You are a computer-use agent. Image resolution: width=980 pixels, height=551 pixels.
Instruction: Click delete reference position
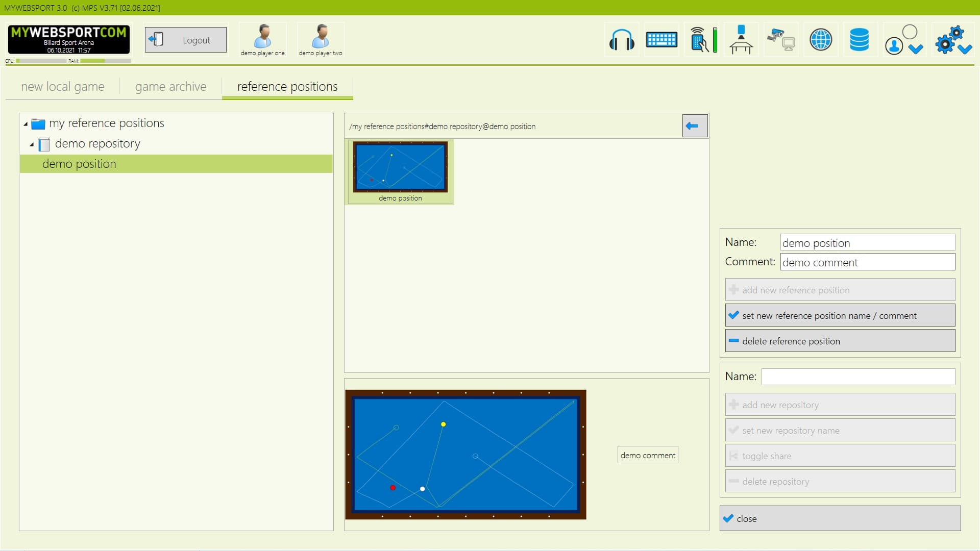[840, 341]
